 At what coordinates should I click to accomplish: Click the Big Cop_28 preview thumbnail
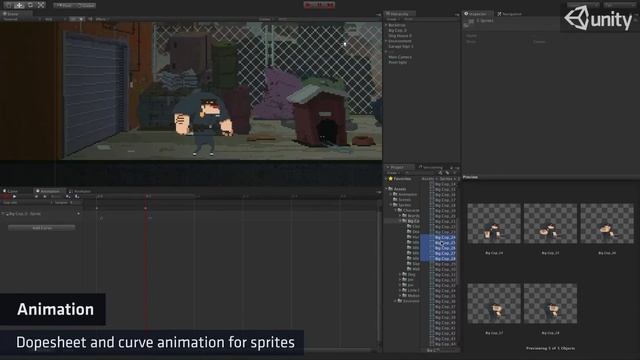(x=550, y=304)
